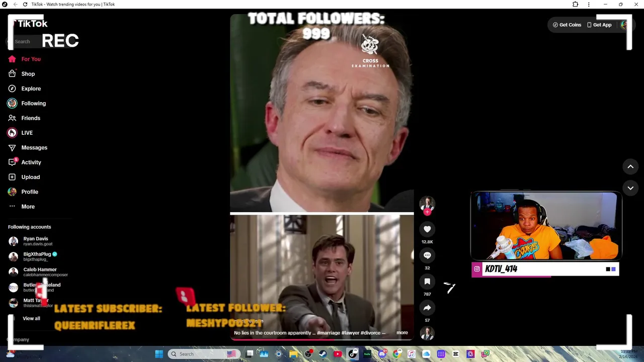Expand caption with the more link
Viewport: 644px width, 362px height.
[x=402, y=332]
